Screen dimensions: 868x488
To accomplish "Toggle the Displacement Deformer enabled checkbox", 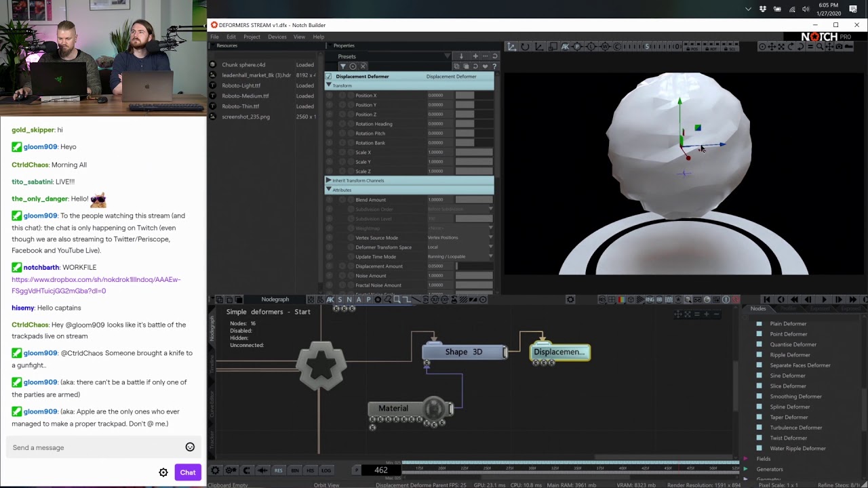I will tap(329, 77).
